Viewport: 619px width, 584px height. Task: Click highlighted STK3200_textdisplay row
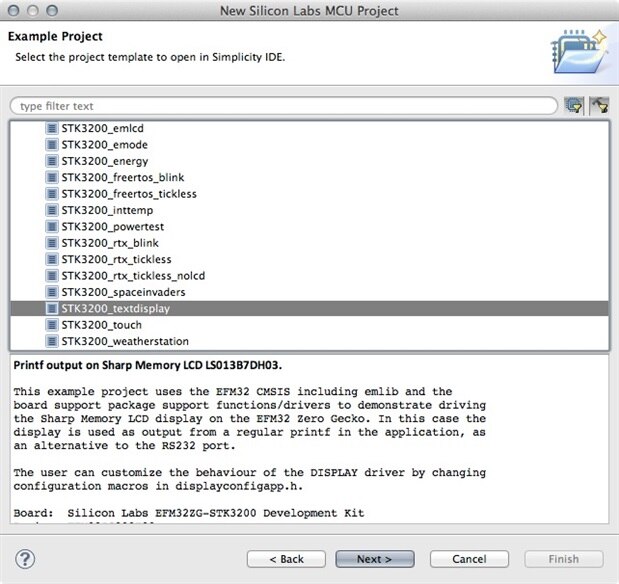[310, 308]
